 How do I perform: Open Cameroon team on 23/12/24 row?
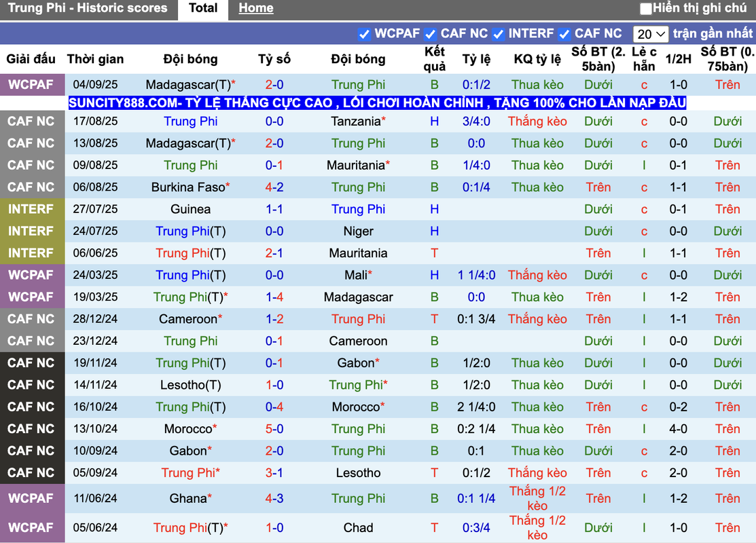[x=358, y=341]
